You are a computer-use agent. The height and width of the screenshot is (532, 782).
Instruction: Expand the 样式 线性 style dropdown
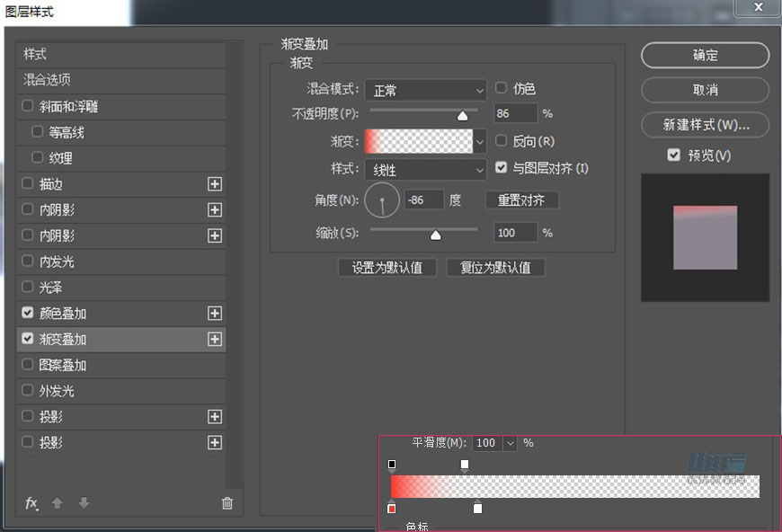coord(426,169)
